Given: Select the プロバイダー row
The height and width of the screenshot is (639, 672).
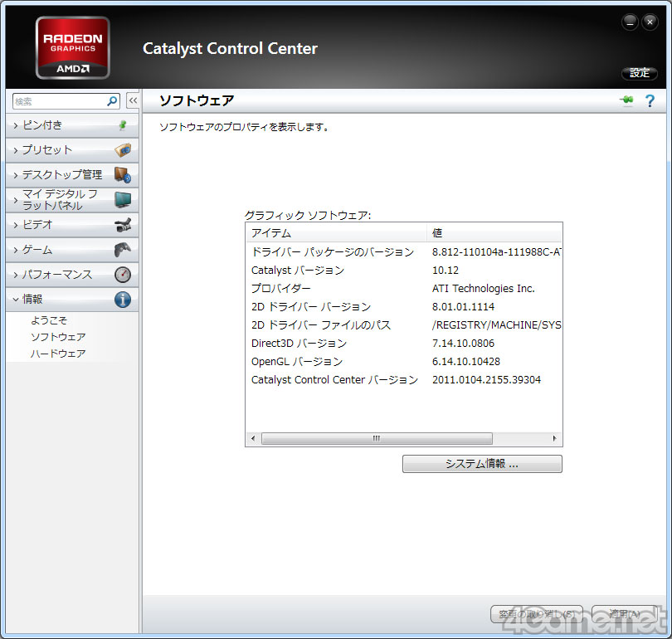Looking at the screenshot, I should (x=404, y=289).
